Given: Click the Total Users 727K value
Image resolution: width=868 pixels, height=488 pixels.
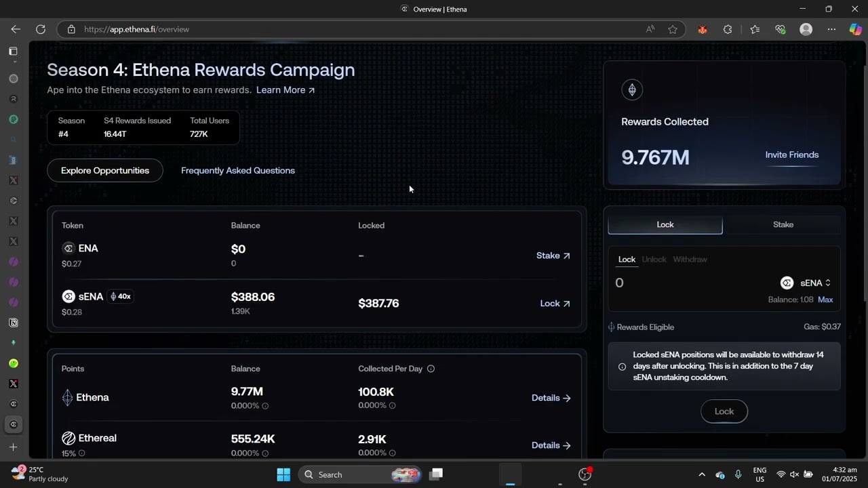Looking at the screenshot, I should pyautogui.click(x=199, y=134).
